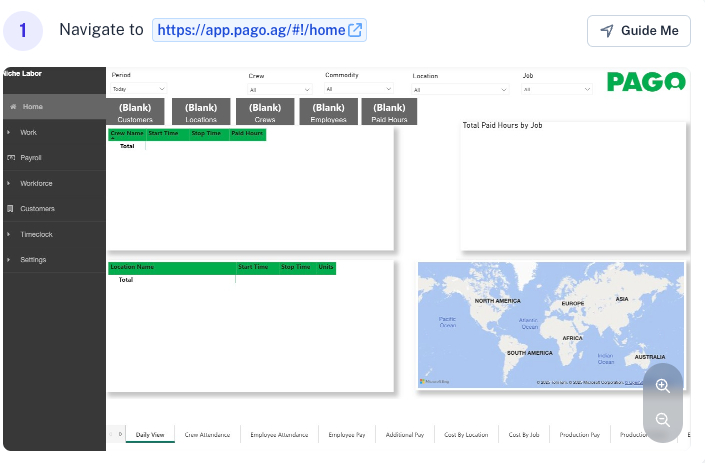This screenshot has height=463, width=705.
Task: Sort by the Crew Name column header
Action: [126, 133]
